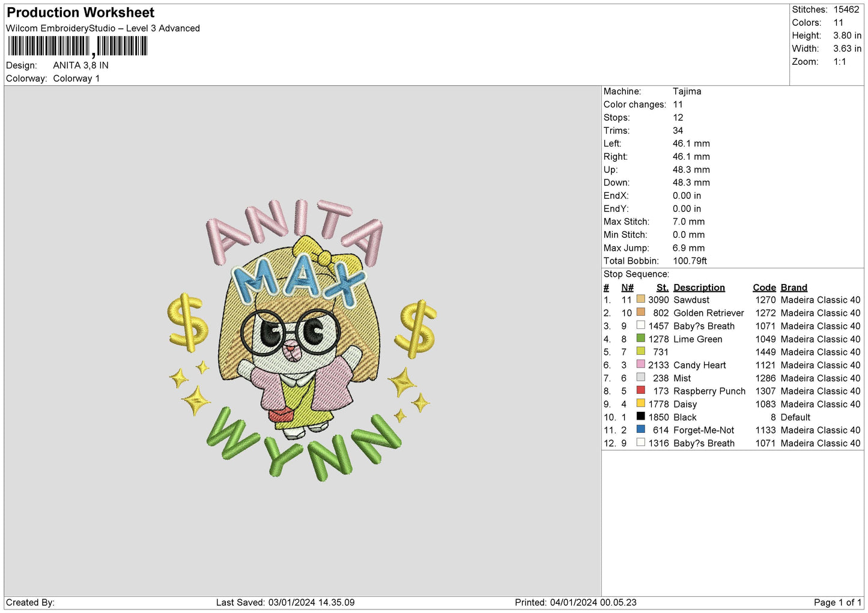Select the "EndX:" label
This screenshot has height=613, width=868.
click(x=616, y=196)
